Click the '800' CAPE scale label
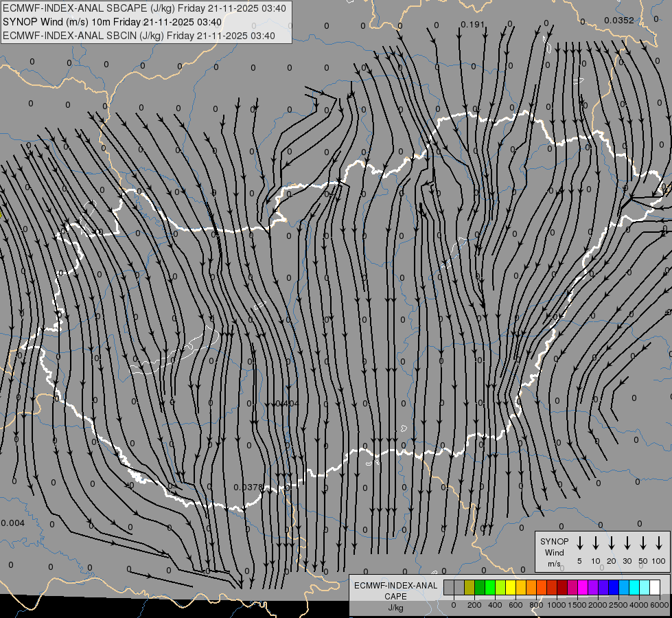The image size is (672, 618). click(536, 605)
